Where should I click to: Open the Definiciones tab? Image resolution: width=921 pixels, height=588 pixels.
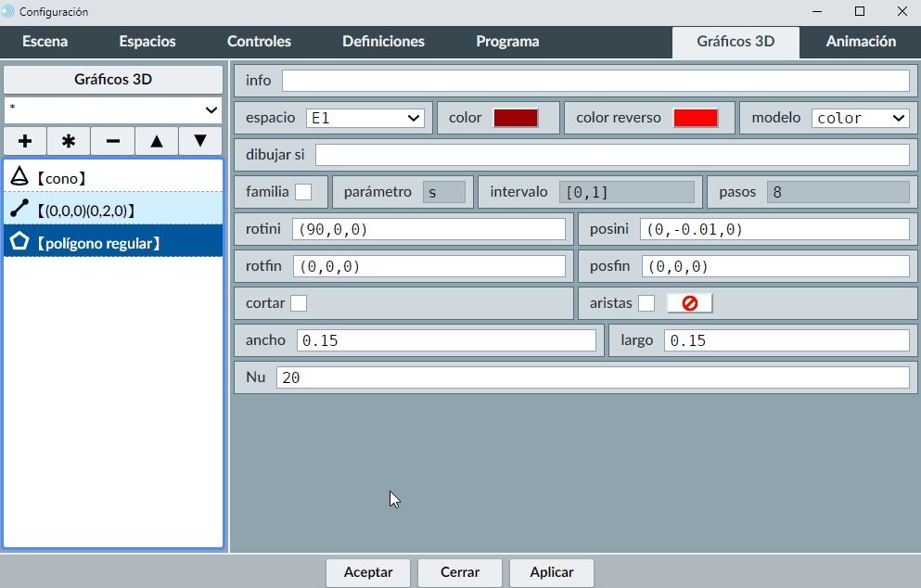pyautogui.click(x=383, y=42)
